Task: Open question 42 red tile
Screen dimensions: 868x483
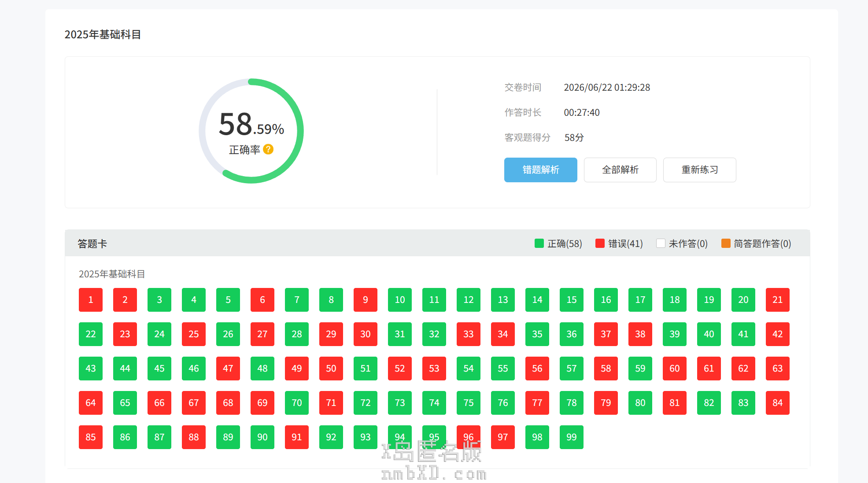Action: coord(778,334)
